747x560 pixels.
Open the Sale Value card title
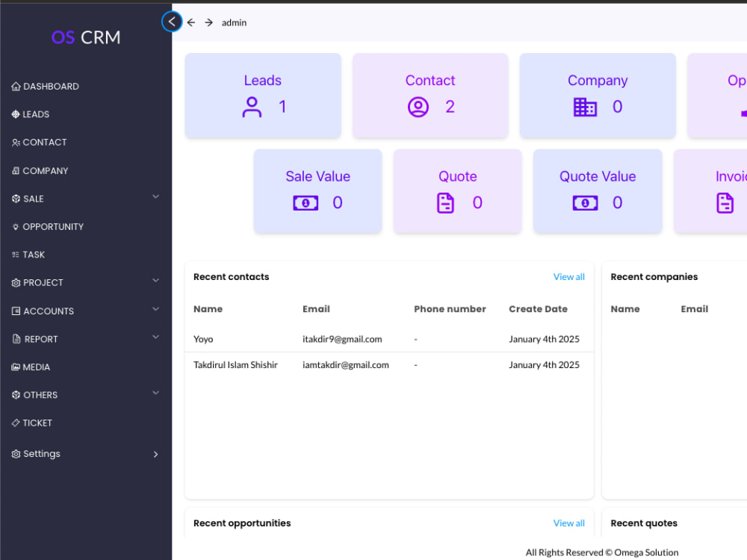pos(317,176)
